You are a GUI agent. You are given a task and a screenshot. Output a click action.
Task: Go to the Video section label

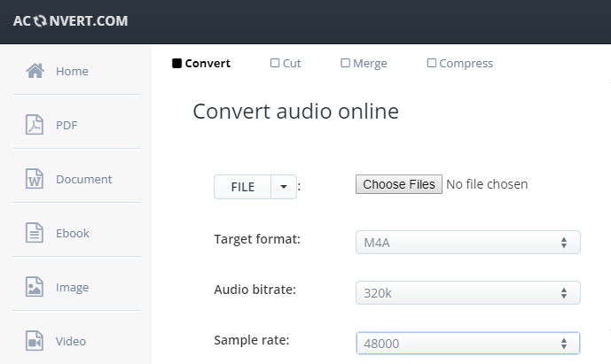[71, 341]
